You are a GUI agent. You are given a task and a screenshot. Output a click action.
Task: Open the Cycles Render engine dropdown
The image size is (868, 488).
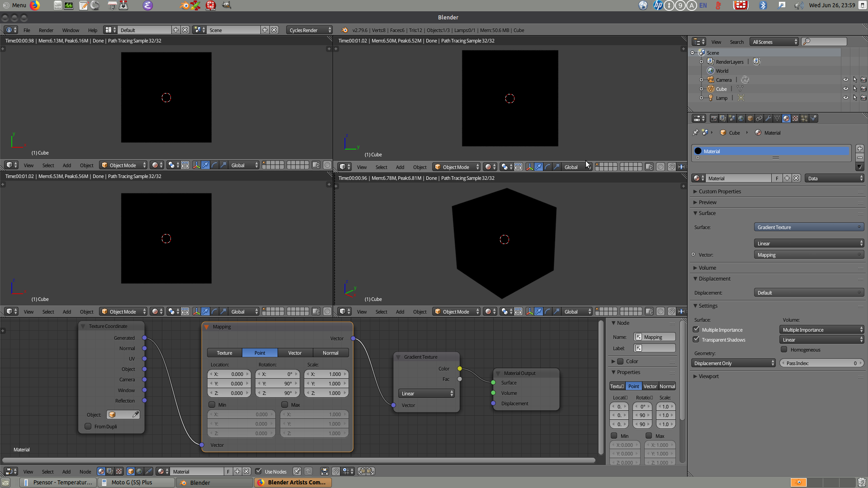click(310, 30)
